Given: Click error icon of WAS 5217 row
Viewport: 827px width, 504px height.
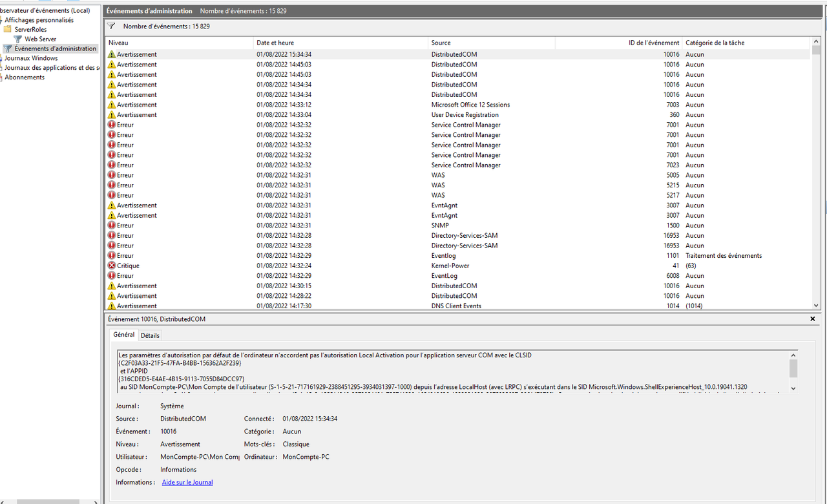Looking at the screenshot, I should [x=112, y=195].
